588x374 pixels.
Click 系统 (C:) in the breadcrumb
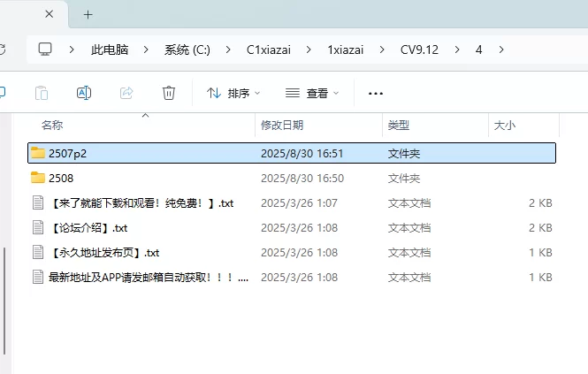187,50
